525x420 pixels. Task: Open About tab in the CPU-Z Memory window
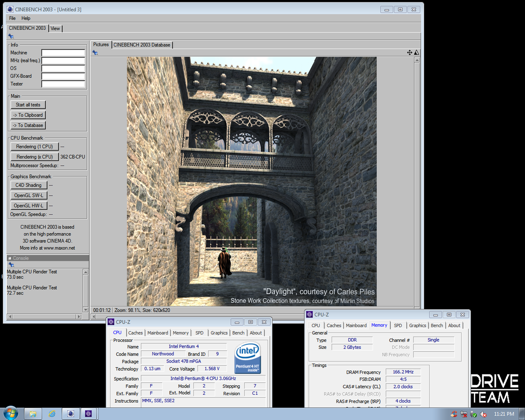tap(454, 325)
